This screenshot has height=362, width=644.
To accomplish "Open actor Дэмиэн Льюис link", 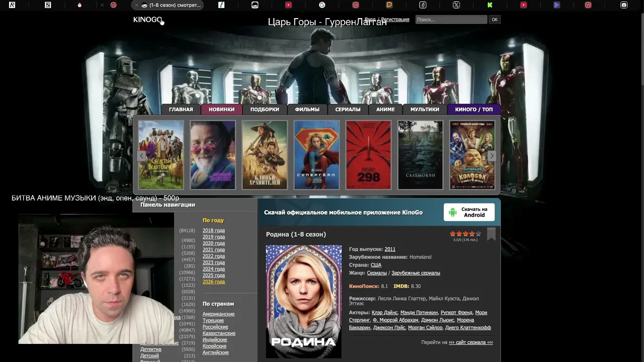I will [437, 320].
